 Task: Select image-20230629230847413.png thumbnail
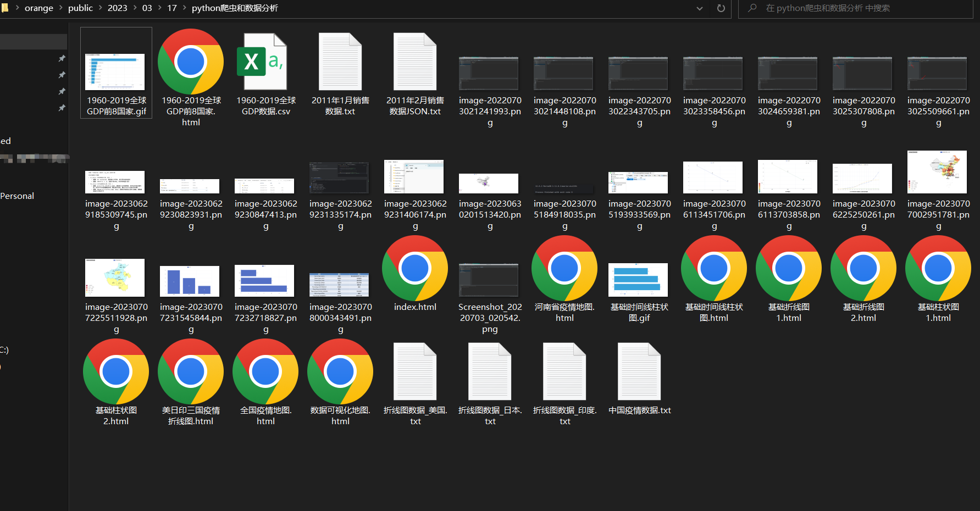(x=264, y=186)
